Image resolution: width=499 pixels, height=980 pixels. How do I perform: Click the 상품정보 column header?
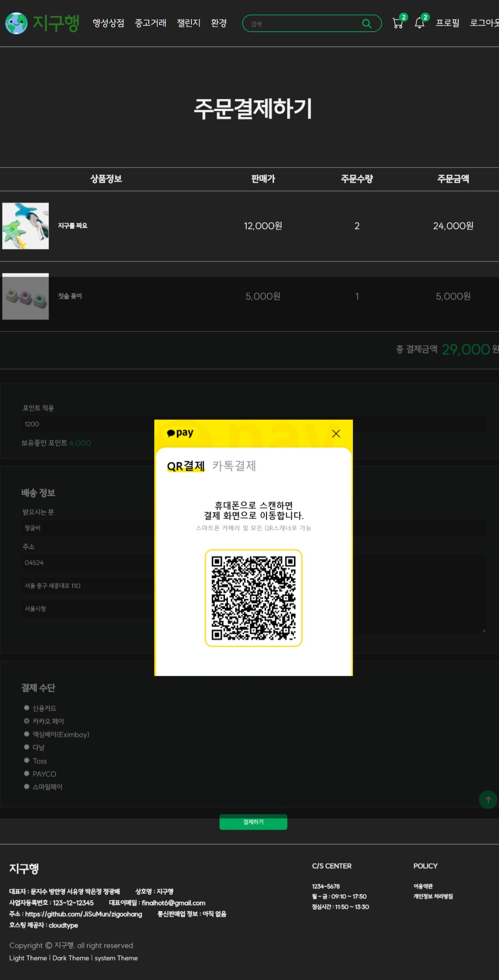(x=106, y=179)
